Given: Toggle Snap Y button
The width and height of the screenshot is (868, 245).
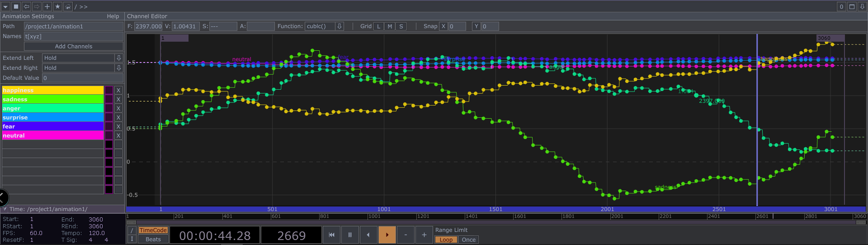Looking at the screenshot, I should [476, 26].
